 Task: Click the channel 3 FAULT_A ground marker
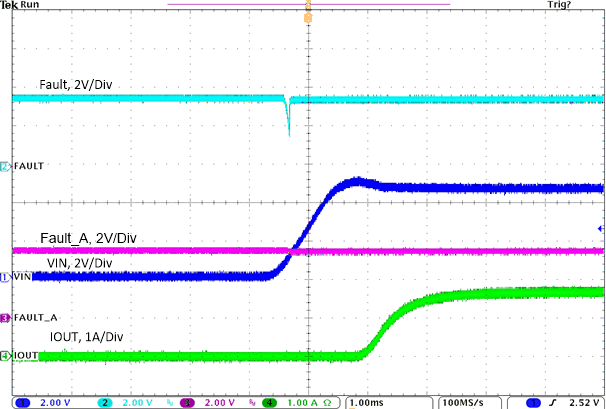(x=5, y=317)
